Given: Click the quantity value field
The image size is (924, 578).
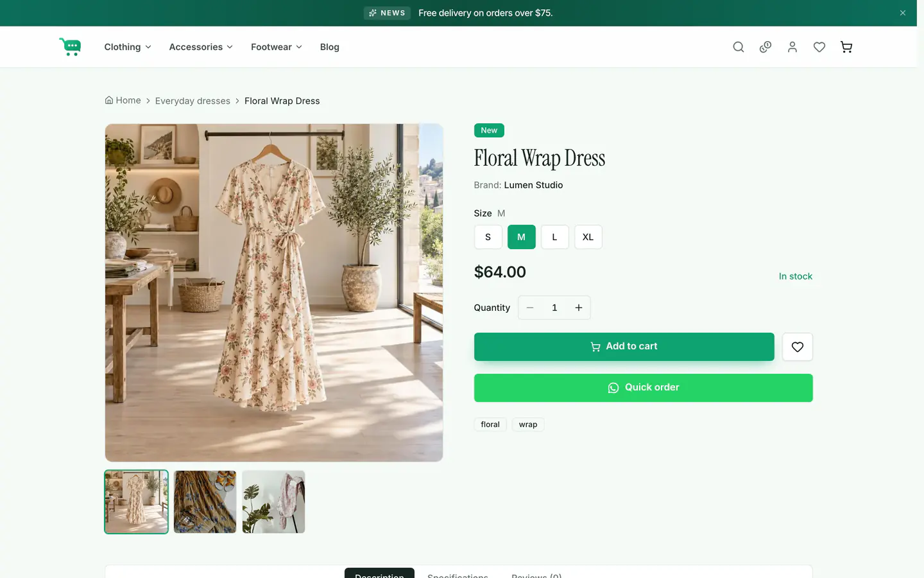Looking at the screenshot, I should [x=554, y=308].
